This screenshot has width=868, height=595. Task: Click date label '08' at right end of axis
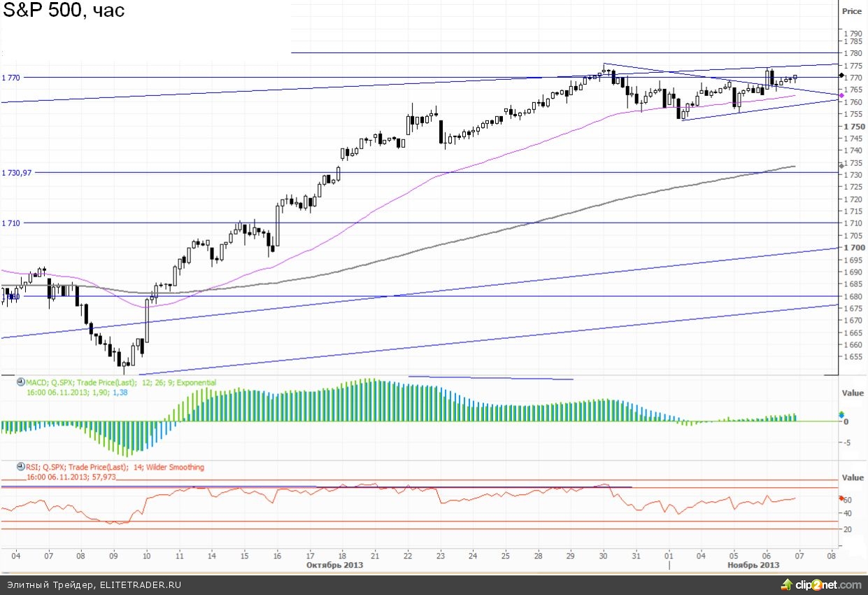point(831,556)
